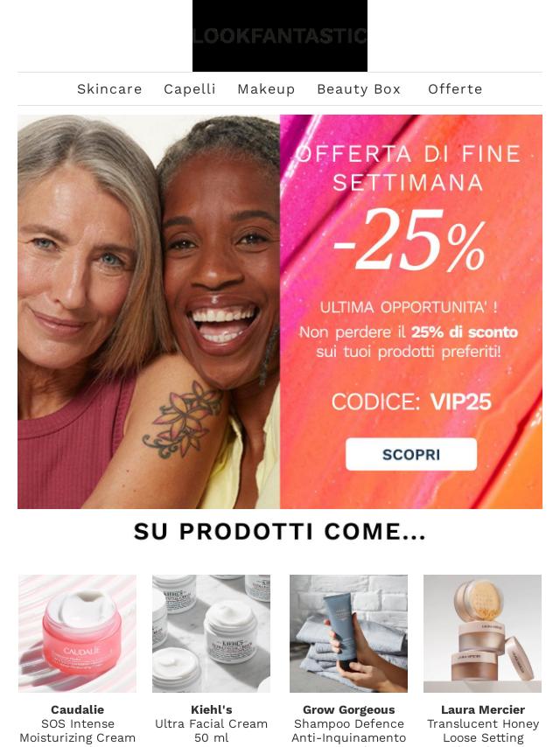This screenshot has height=747, width=560.
Task: Open the Grow Gorgeous shampoo image
Action: (348, 633)
